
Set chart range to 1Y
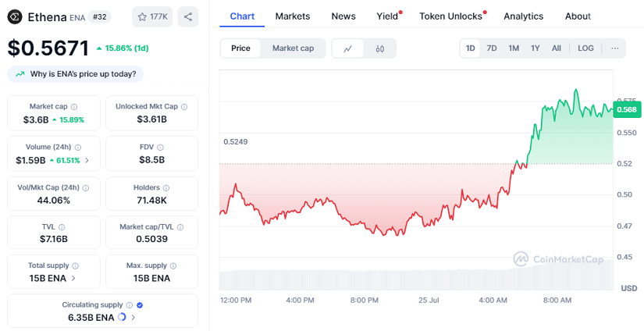pyautogui.click(x=535, y=48)
